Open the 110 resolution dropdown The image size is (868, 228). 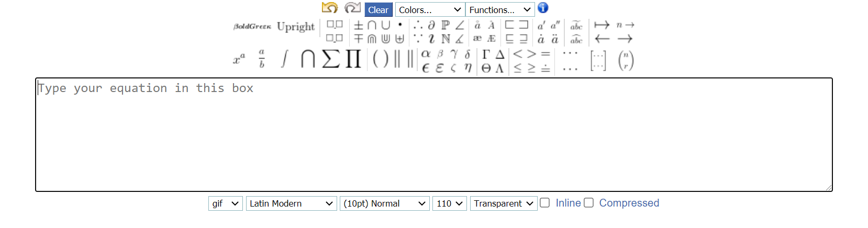450,203
